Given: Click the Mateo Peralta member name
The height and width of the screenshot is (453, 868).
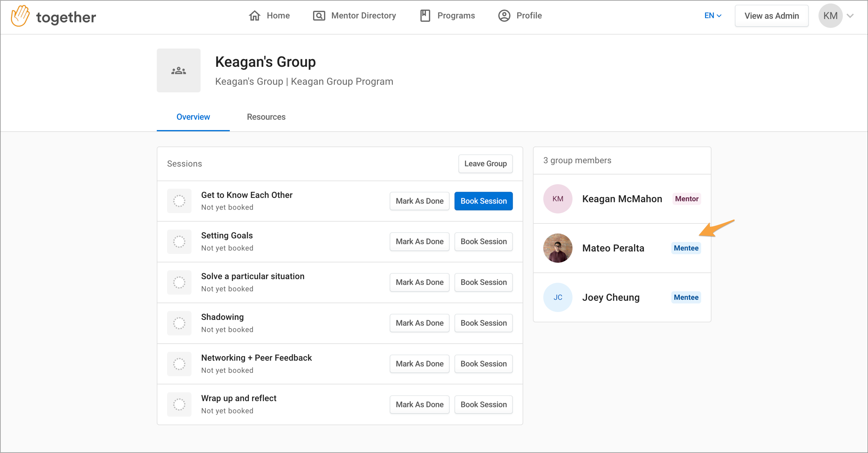Looking at the screenshot, I should point(613,248).
